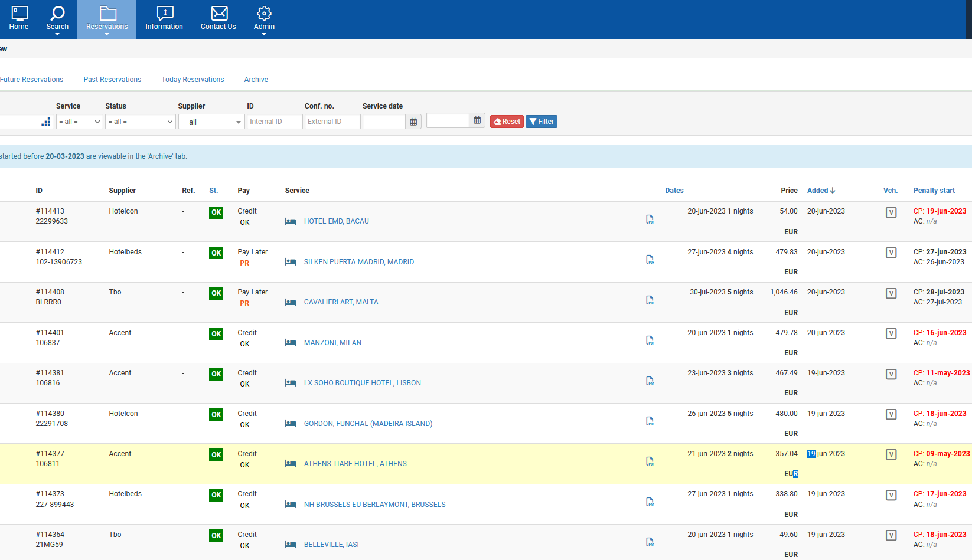Open voucher for reservation #114408

coord(891,293)
